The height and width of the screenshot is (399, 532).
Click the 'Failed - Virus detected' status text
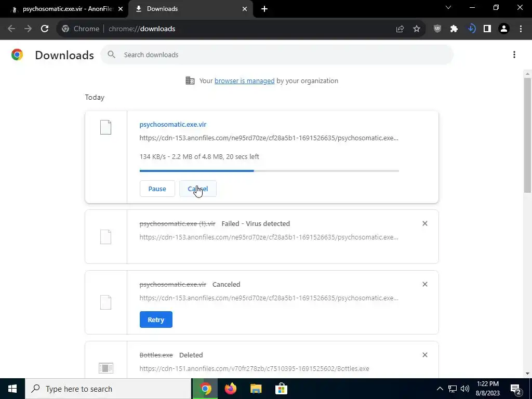pos(256,223)
